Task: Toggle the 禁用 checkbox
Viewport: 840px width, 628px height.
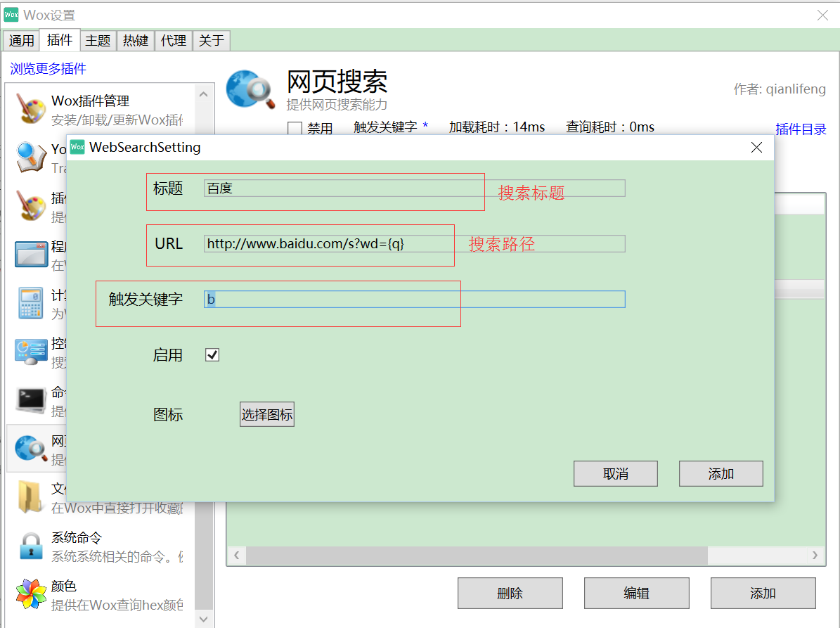Action: (x=295, y=129)
